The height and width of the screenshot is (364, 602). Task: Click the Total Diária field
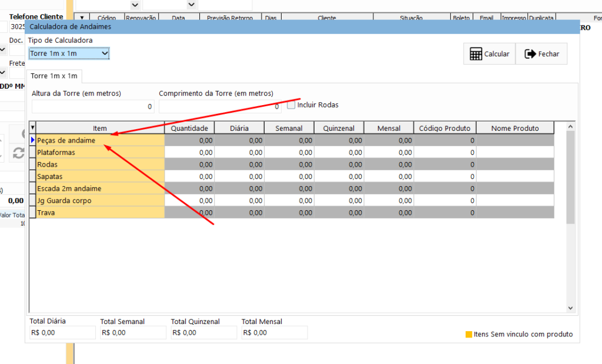(x=62, y=332)
